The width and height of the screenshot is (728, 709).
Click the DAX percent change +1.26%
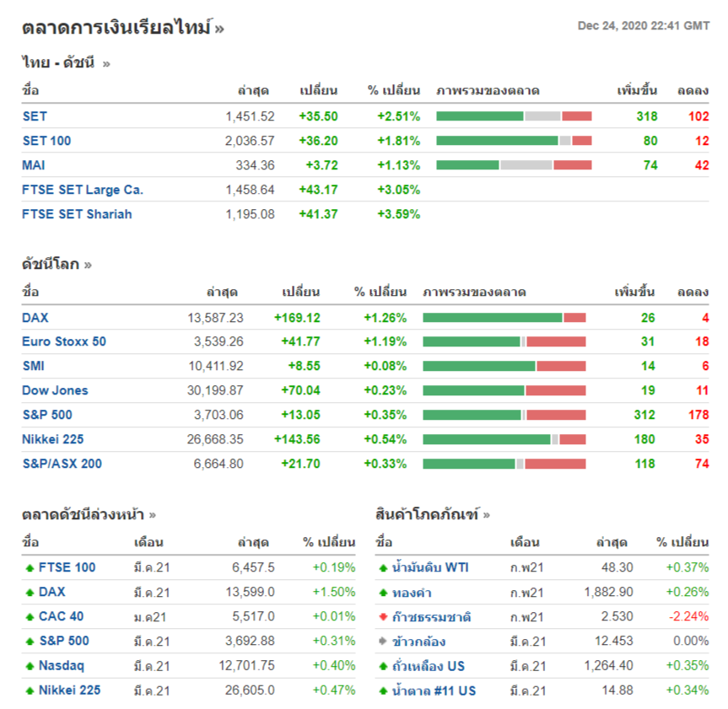385,317
